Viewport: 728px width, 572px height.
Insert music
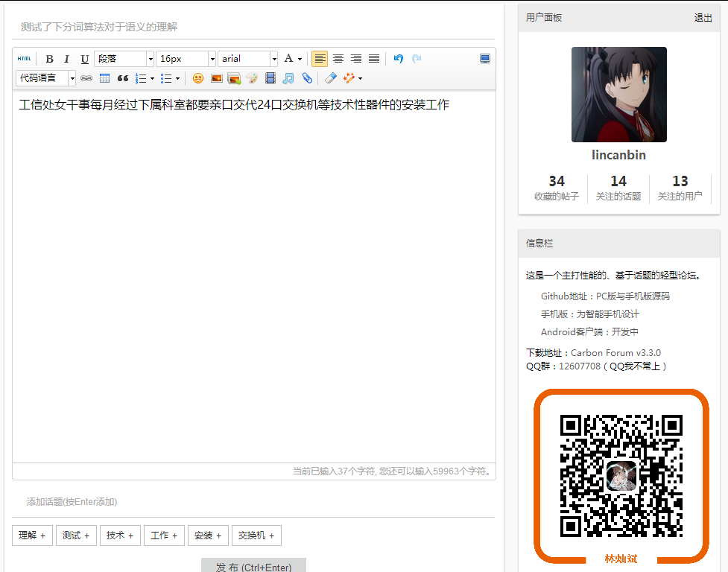[288, 78]
